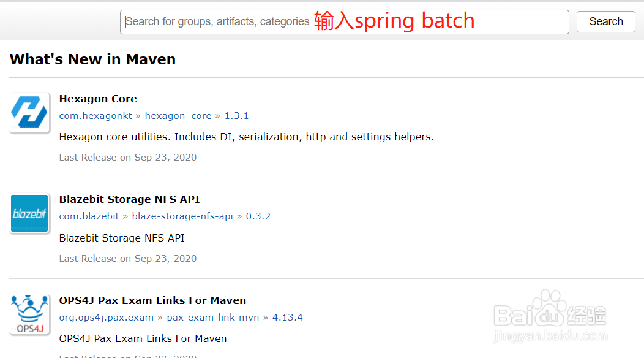This screenshot has height=358, width=644.
Task: Open OPS4J Pax Exam Links For Maven title
Action: click(152, 300)
